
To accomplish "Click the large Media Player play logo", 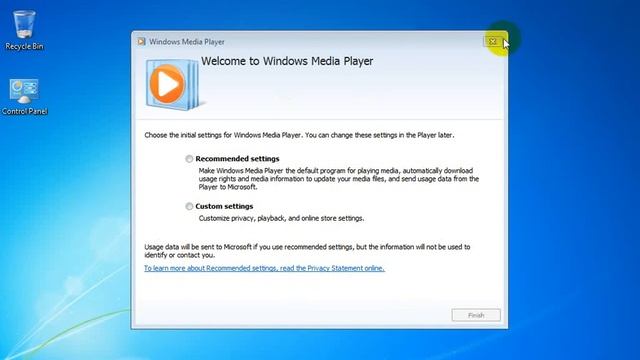I will 173,84.
